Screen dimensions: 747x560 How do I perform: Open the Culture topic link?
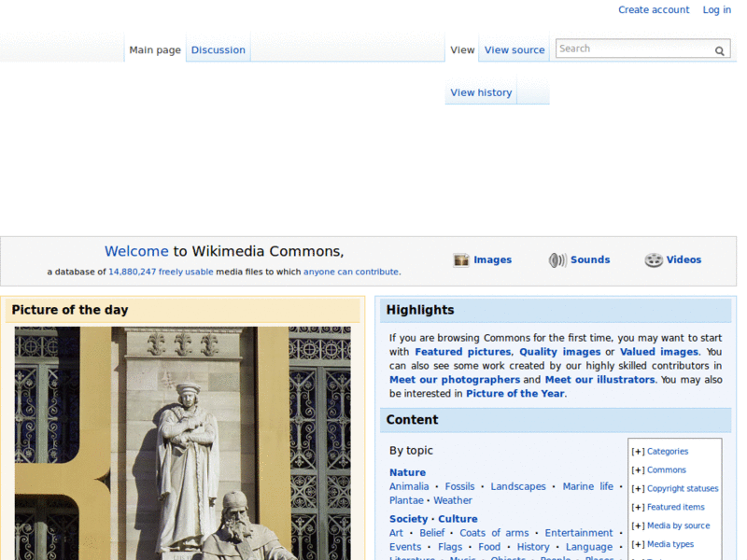click(x=458, y=519)
